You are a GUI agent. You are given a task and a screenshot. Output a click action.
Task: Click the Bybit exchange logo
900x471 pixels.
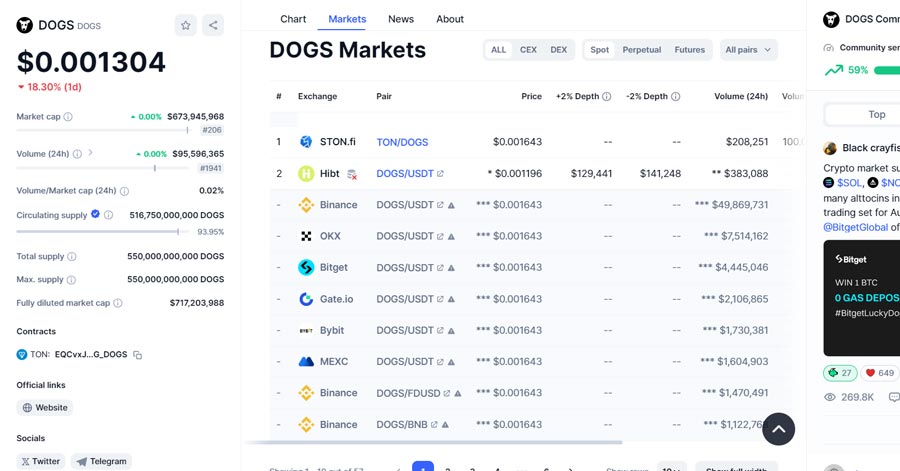point(306,330)
